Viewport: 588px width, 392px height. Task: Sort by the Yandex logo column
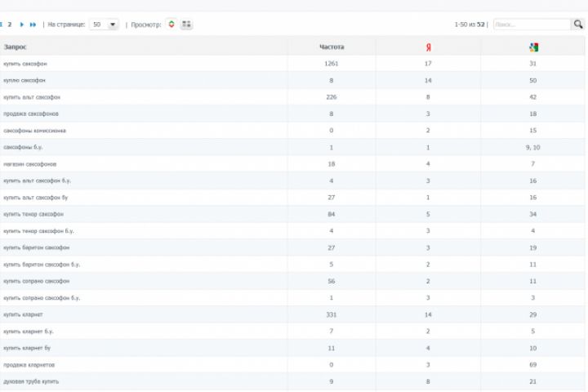click(428, 47)
